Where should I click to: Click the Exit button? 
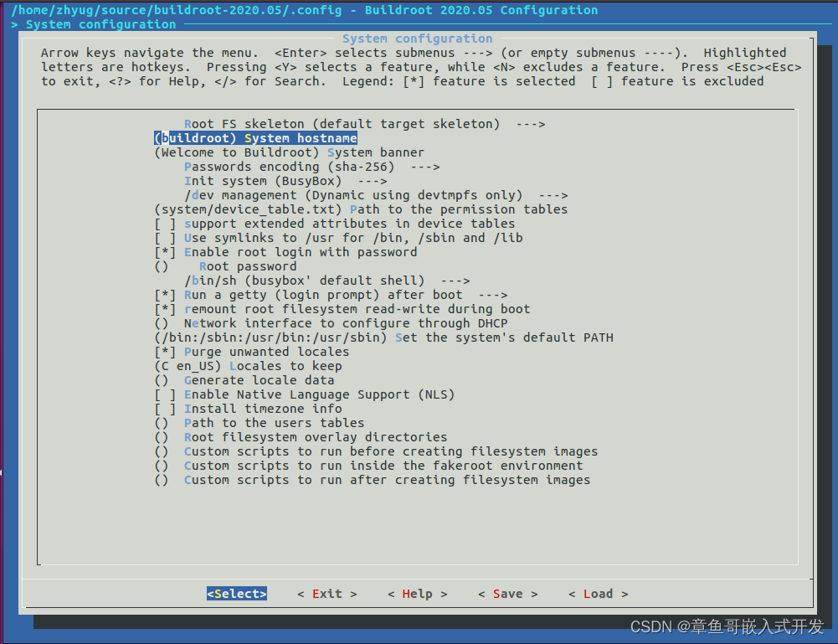[x=327, y=594]
